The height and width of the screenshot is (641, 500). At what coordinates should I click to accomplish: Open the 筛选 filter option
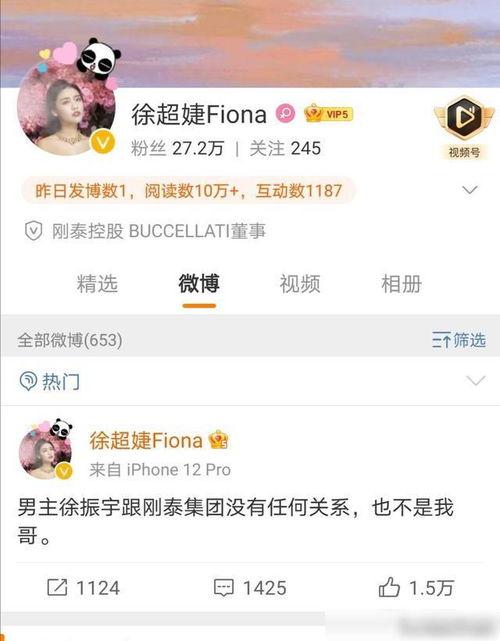point(459,340)
